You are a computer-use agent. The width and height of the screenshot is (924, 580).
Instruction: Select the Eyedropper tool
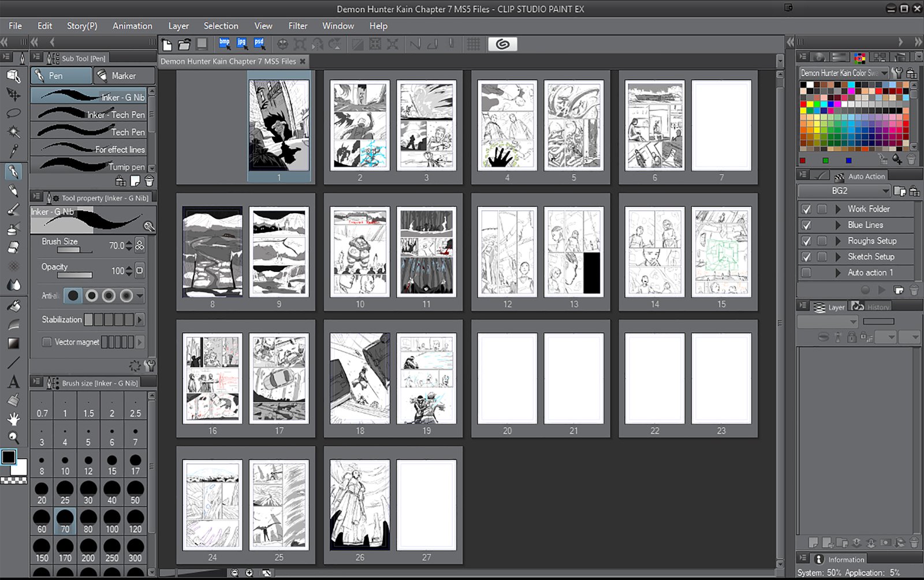(13, 151)
